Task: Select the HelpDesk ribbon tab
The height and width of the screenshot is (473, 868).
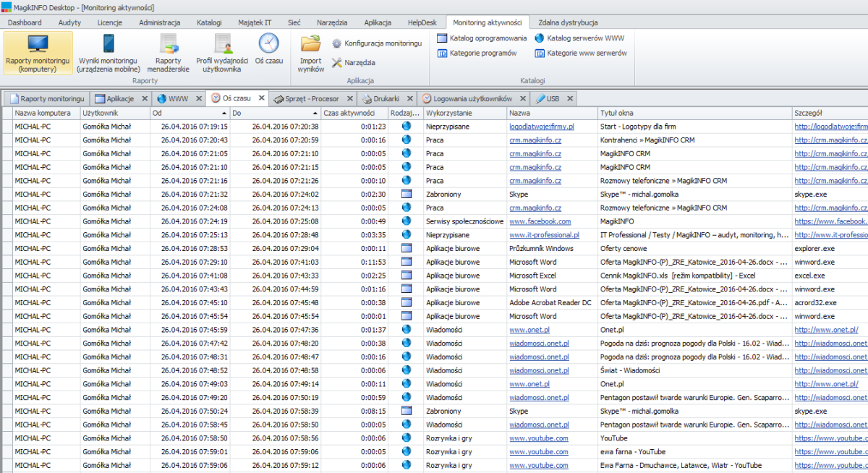Action: 422,22
